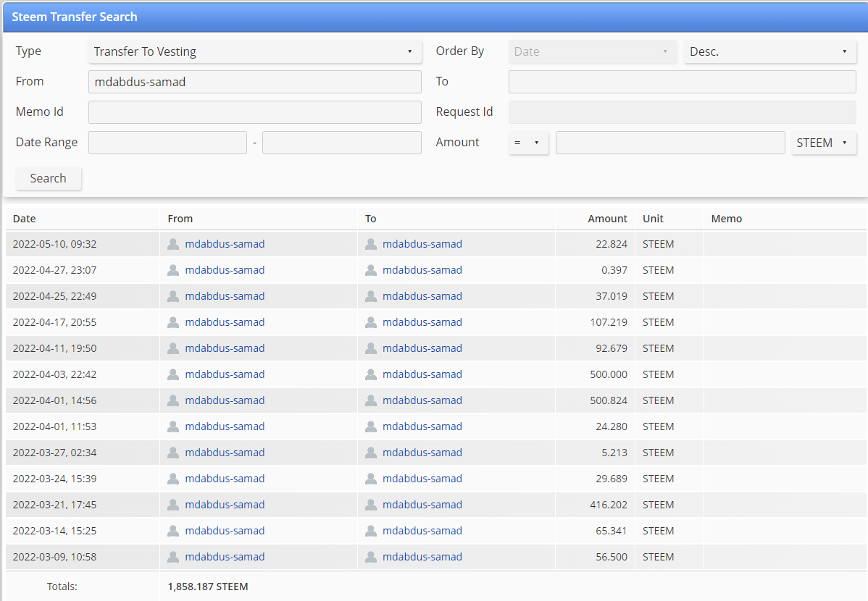
Task: Click the To column header
Action: click(371, 219)
